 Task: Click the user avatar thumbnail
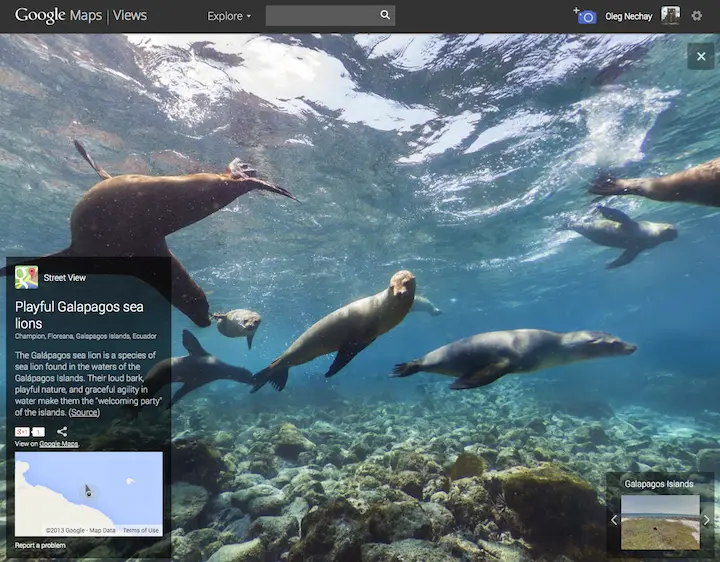click(x=670, y=16)
